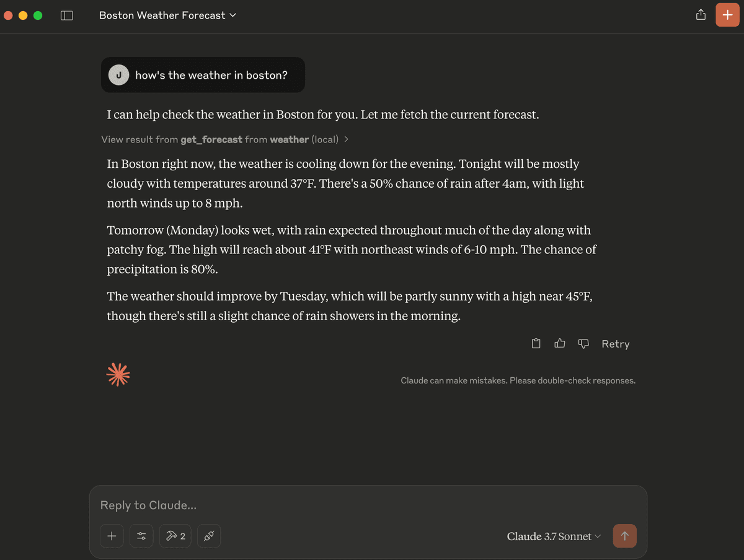
Task: Click the user message how's the weather in boston
Action: [x=211, y=75]
